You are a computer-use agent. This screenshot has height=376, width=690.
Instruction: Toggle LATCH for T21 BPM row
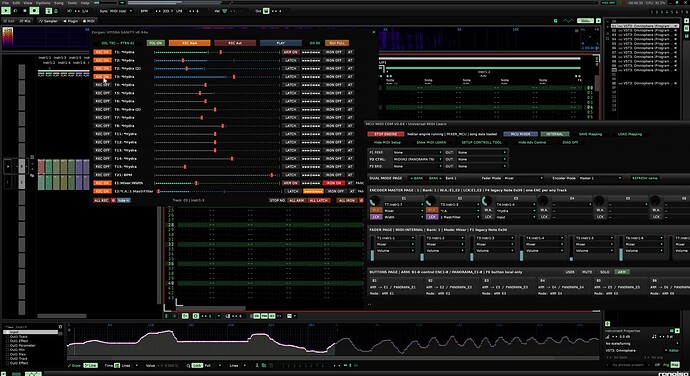(290, 175)
